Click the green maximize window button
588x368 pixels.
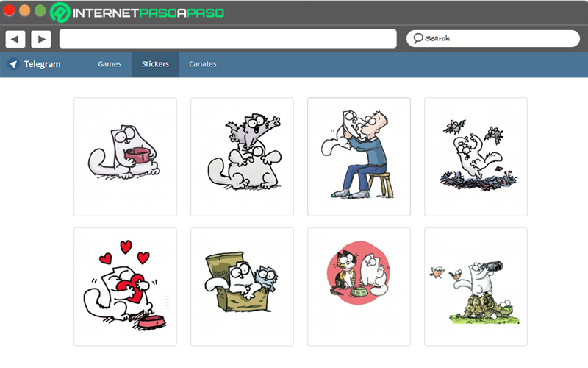coord(40,10)
